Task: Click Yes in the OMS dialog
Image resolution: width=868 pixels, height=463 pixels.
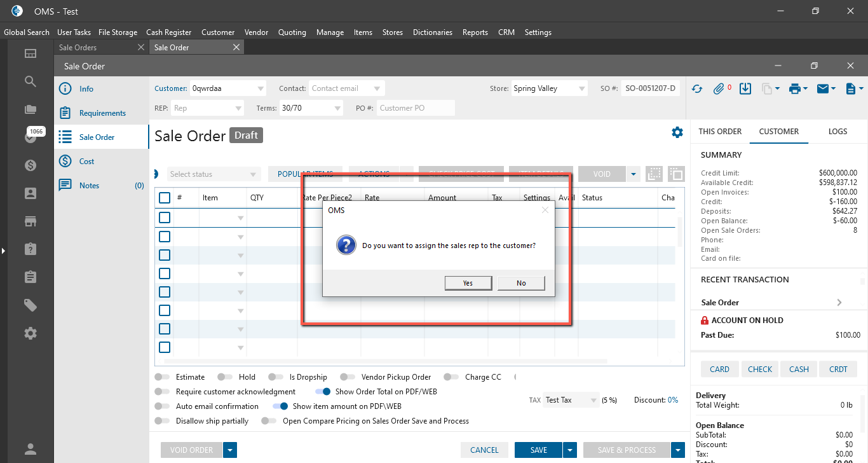Action: point(468,283)
